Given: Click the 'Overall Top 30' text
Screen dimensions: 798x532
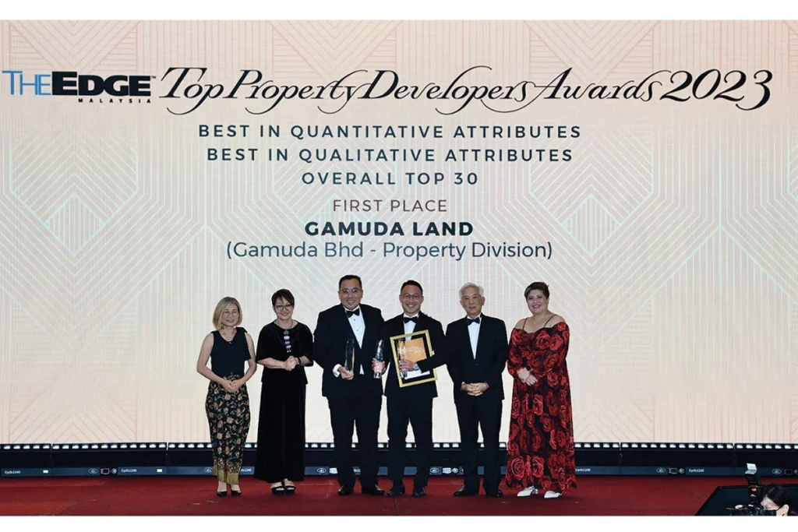Looking at the screenshot, I should pyautogui.click(x=389, y=178).
